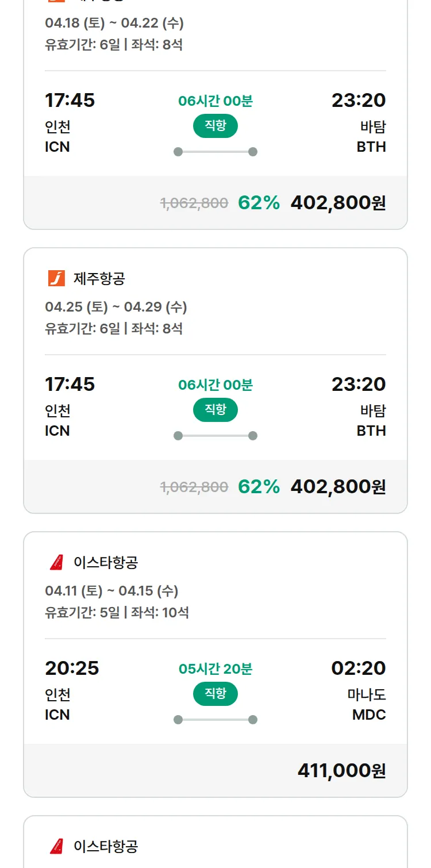Click the 04.25 (토) ~ 04.29 (수) date range
The width and height of the screenshot is (431, 868).
click(116, 307)
